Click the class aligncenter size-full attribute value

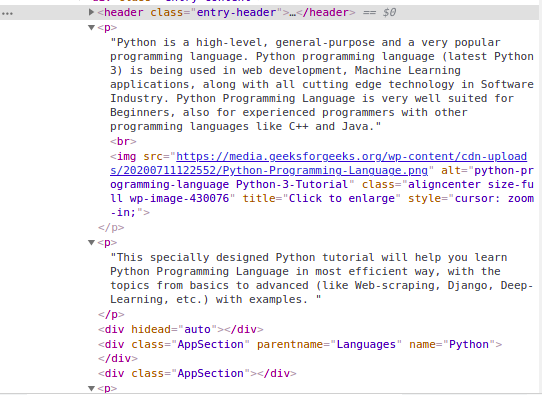(322, 191)
